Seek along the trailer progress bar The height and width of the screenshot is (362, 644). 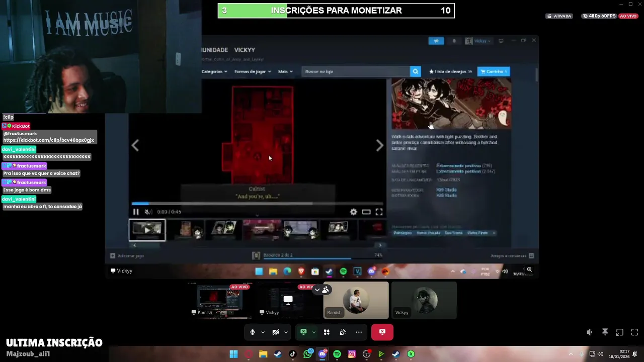[257, 204]
